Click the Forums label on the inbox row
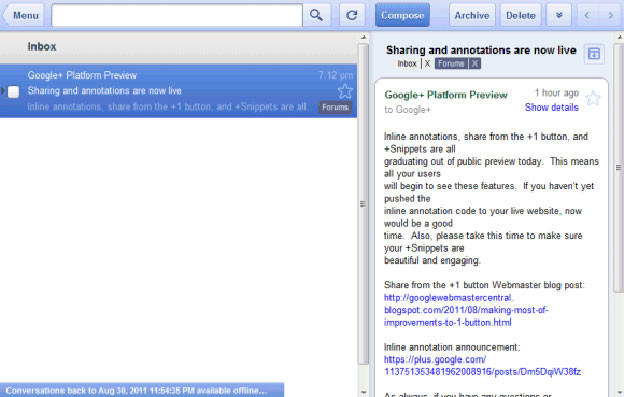Viewport: 624px width, 397px height. [x=335, y=107]
